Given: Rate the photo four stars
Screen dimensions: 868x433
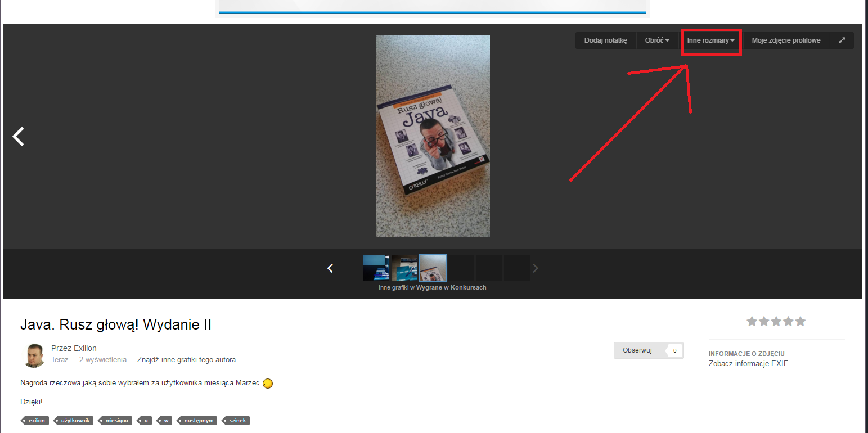Looking at the screenshot, I should point(788,322).
